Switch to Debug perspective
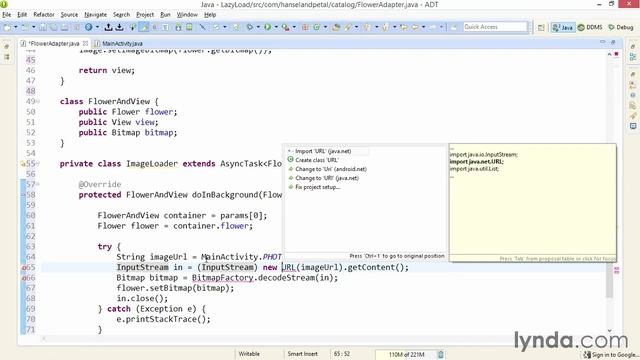Image resolution: width=640 pixels, height=360 pixels. [621, 27]
